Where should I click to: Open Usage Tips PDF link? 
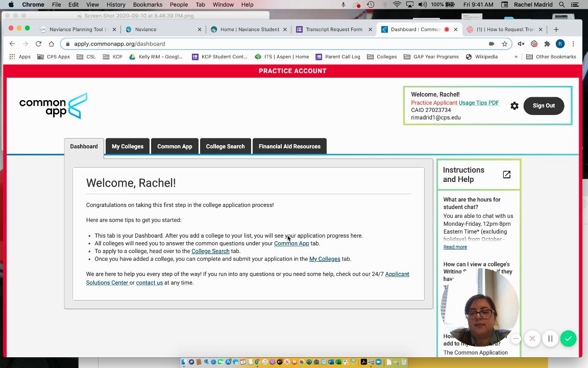479,103
